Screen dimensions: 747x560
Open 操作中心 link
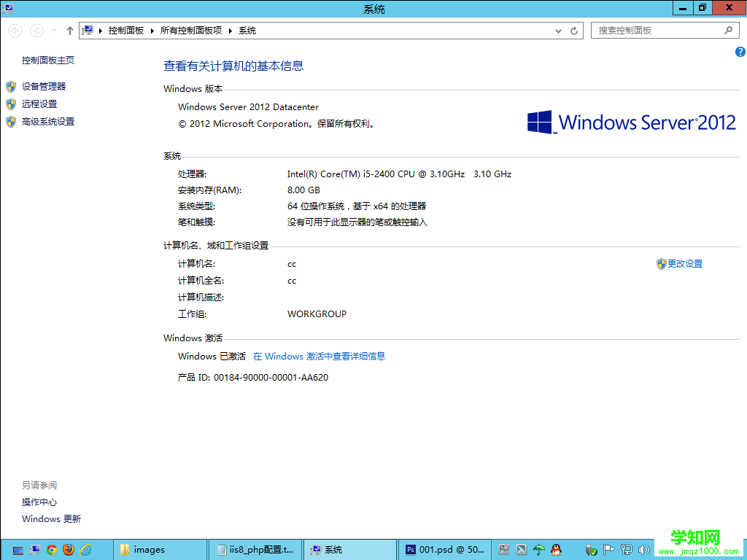pos(39,502)
